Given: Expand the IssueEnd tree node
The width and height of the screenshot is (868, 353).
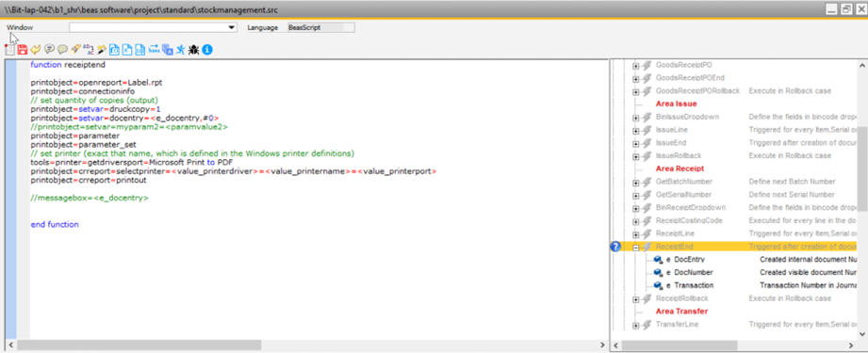Looking at the screenshot, I should [636, 143].
